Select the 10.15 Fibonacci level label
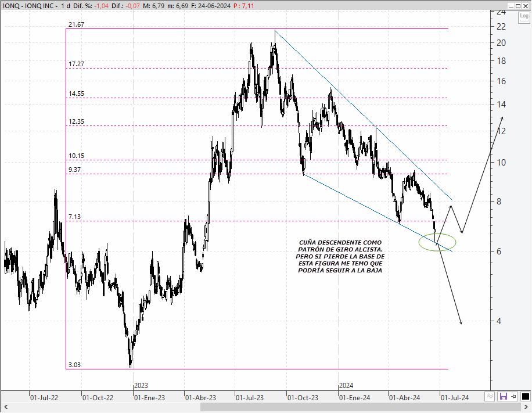The image size is (532, 413). [76, 156]
